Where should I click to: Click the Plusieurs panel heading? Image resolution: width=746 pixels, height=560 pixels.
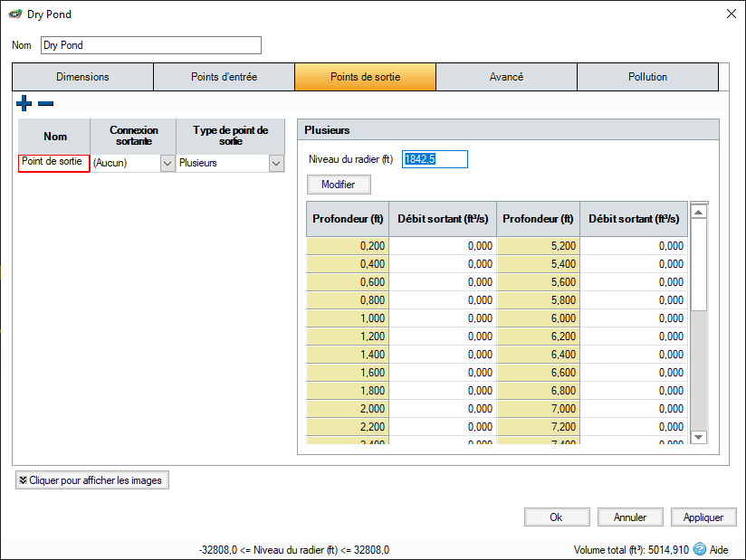coord(328,129)
